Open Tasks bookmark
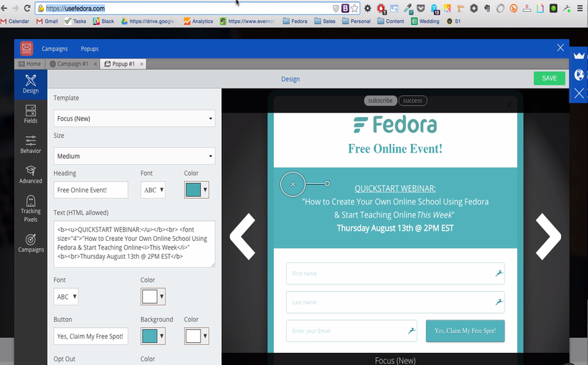Screen dimensions: 588x365 pyautogui.click(x=76, y=21)
